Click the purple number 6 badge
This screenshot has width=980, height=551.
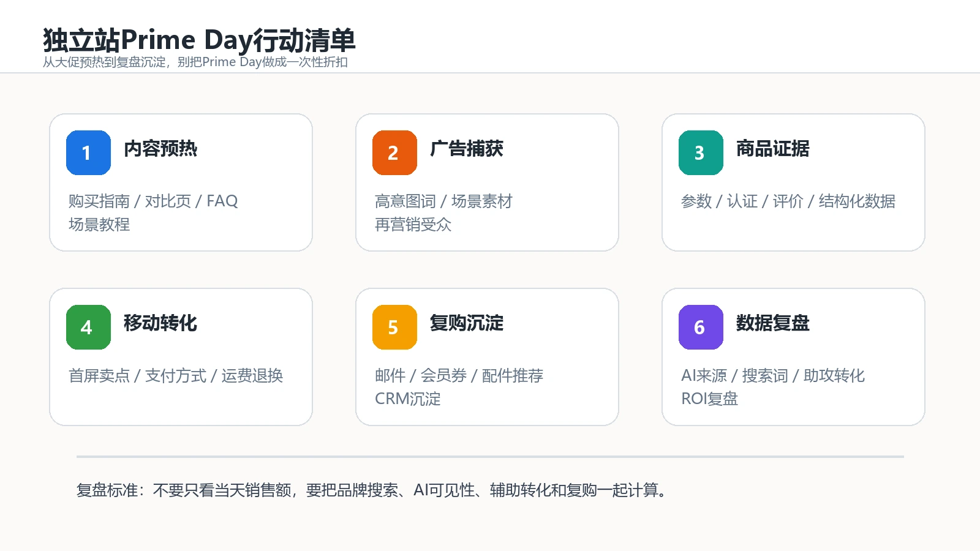pos(701,327)
